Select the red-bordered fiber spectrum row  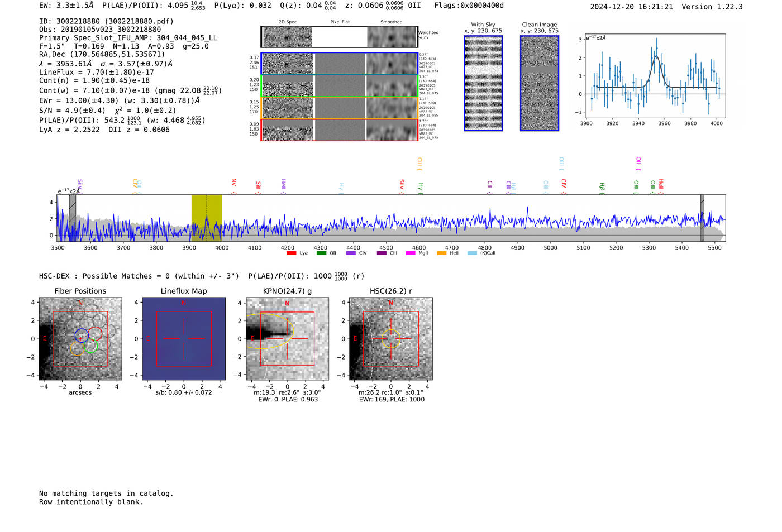(x=339, y=130)
